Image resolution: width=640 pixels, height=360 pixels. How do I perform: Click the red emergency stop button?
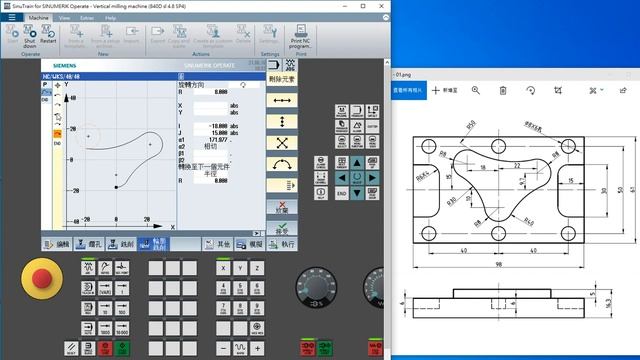(42, 279)
